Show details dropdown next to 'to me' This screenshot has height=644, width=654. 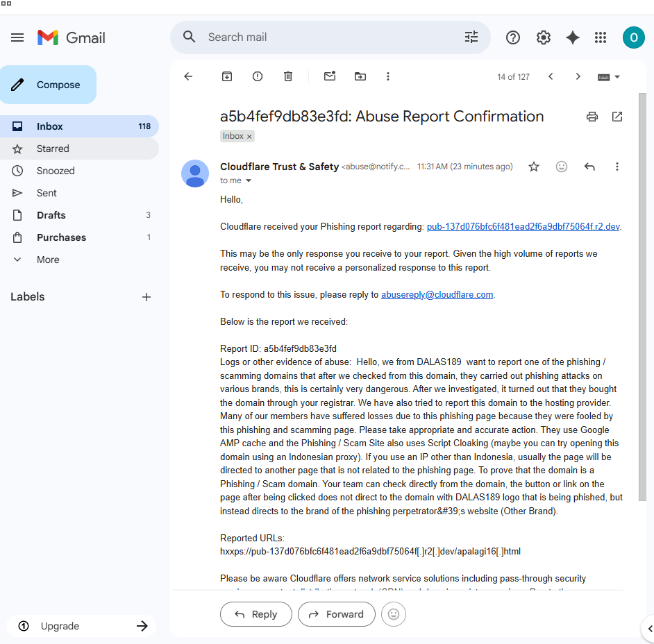249,180
